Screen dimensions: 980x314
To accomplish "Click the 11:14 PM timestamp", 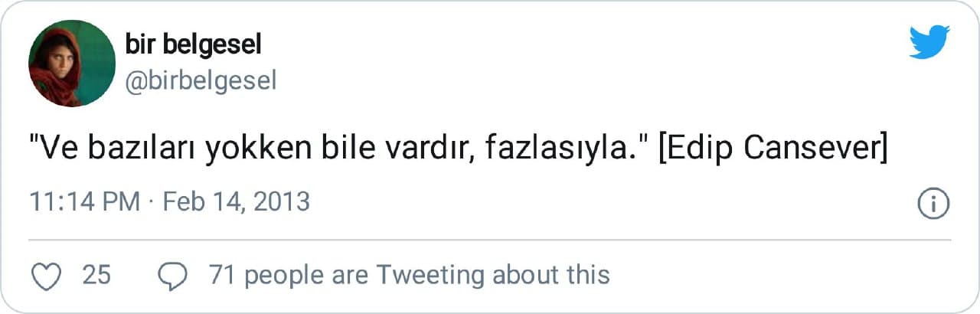I will tap(84, 202).
